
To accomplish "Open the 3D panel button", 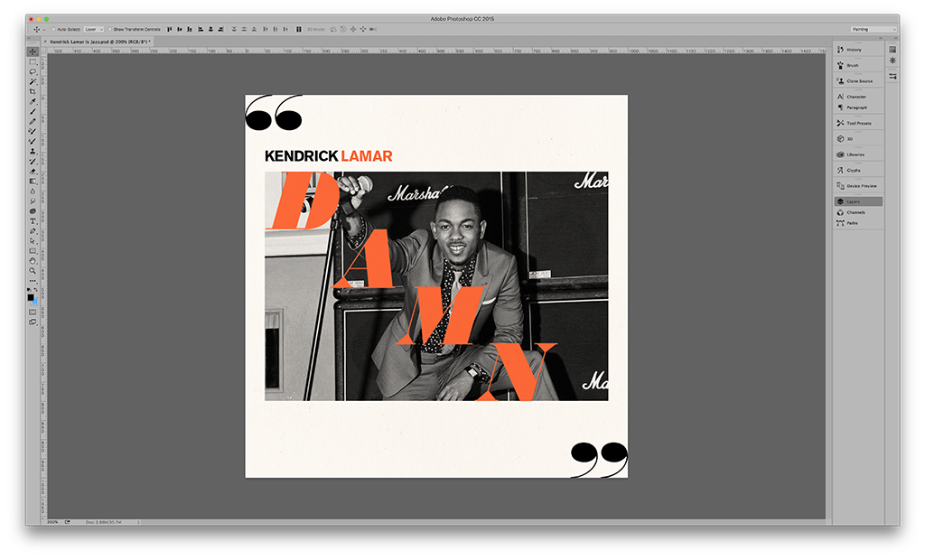I will coord(858,139).
